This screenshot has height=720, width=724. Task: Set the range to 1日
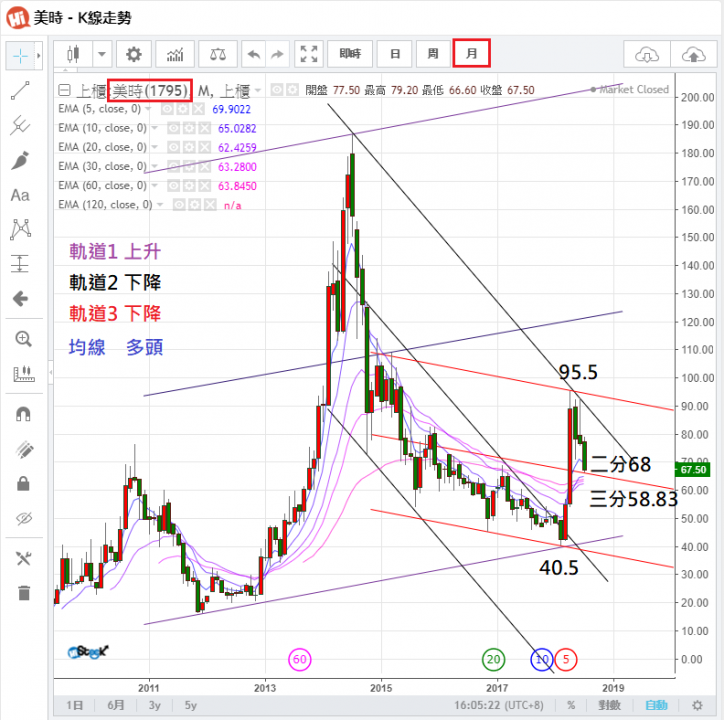[x=74, y=705]
